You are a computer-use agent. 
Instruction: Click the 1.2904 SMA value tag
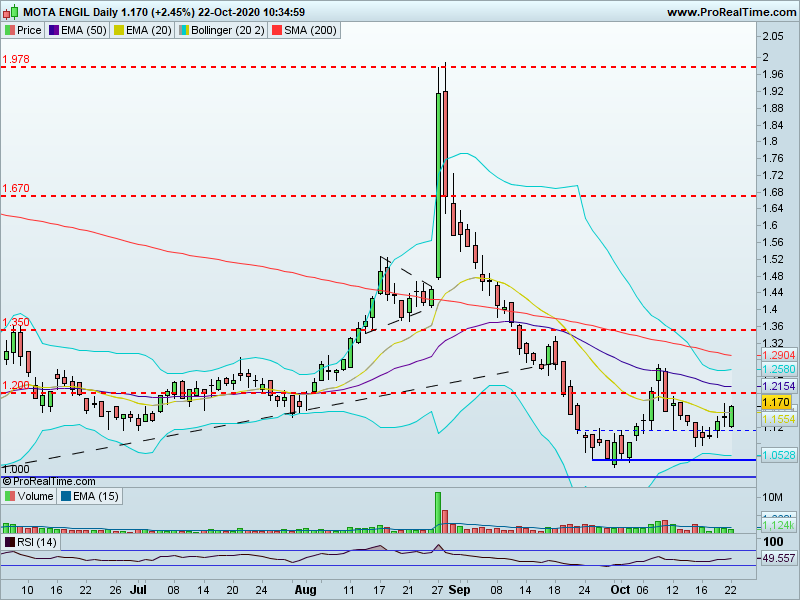click(x=779, y=355)
